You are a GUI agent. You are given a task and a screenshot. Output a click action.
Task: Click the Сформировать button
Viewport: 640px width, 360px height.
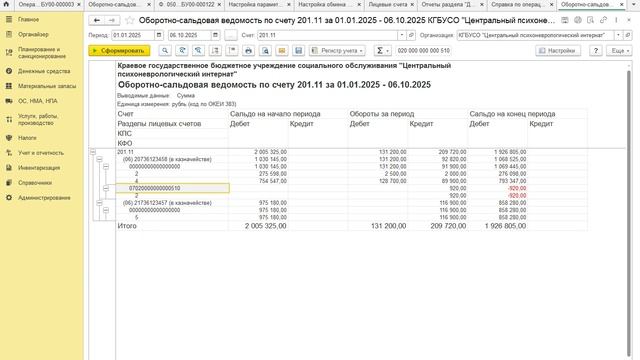point(119,50)
